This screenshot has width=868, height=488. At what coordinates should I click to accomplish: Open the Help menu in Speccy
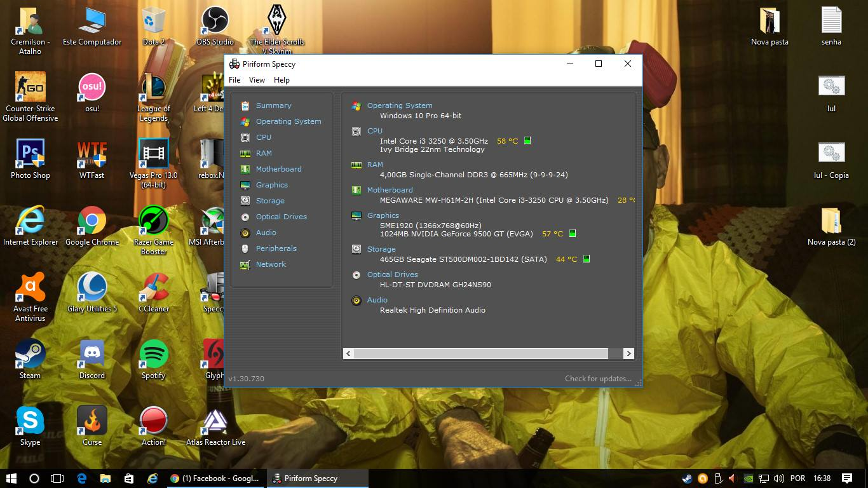(x=281, y=80)
